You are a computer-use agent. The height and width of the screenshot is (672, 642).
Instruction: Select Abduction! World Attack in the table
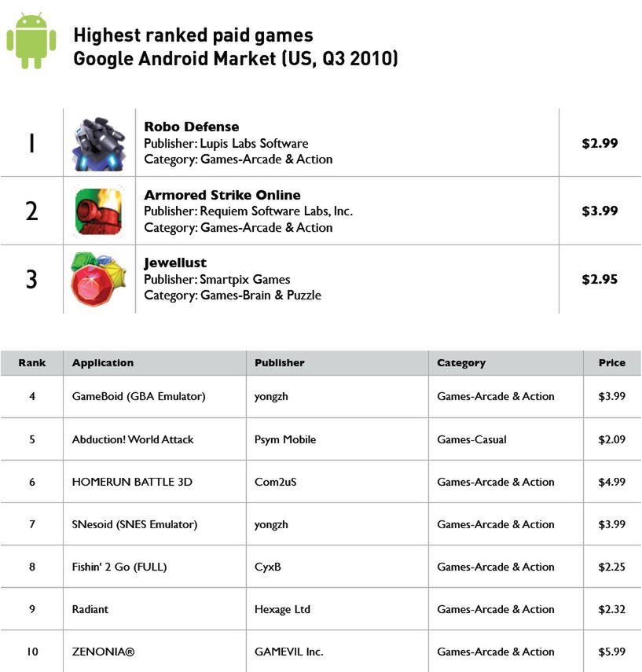tap(133, 439)
